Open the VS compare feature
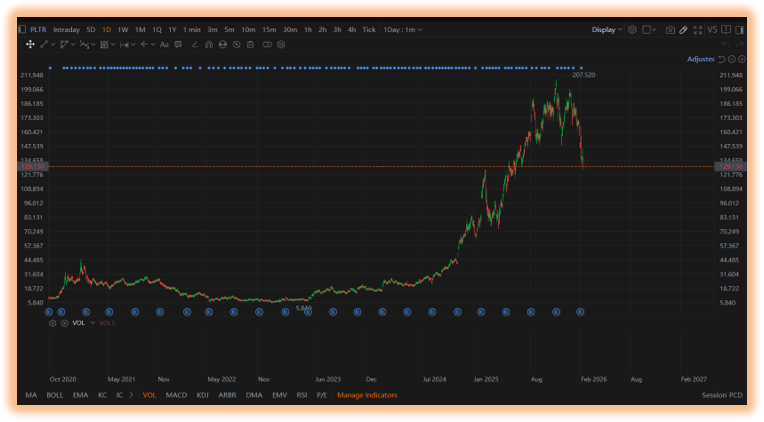 [x=712, y=30]
